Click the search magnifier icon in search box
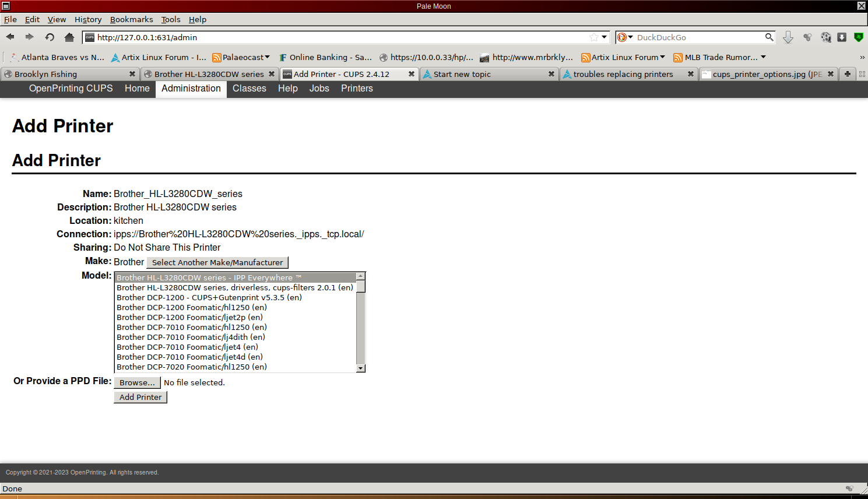Screen dimensions: 868x499 click(769, 37)
